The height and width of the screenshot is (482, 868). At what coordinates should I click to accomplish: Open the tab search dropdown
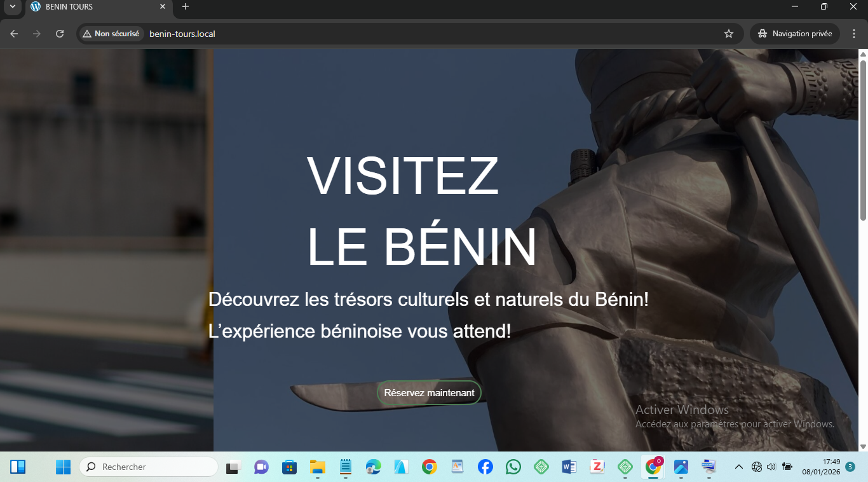click(12, 6)
